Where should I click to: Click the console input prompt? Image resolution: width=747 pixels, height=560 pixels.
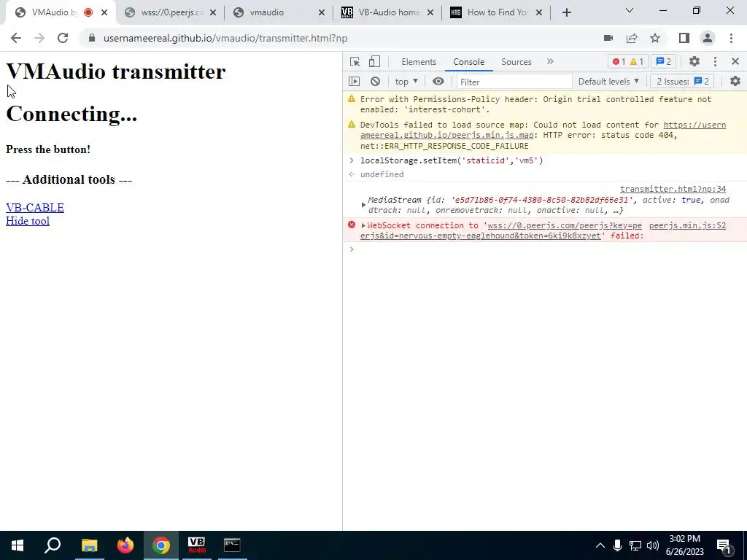pyautogui.click(x=544, y=249)
